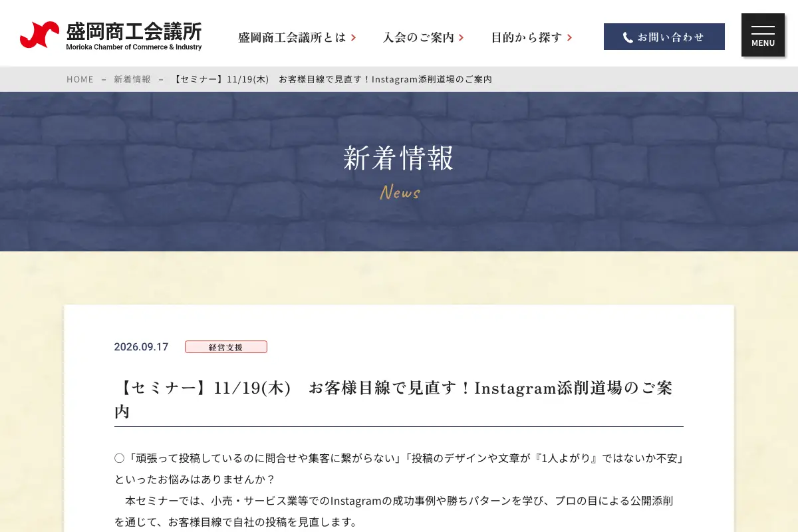Image resolution: width=798 pixels, height=532 pixels.
Task: Click the News script subtitle
Action: tap(400, 193)
